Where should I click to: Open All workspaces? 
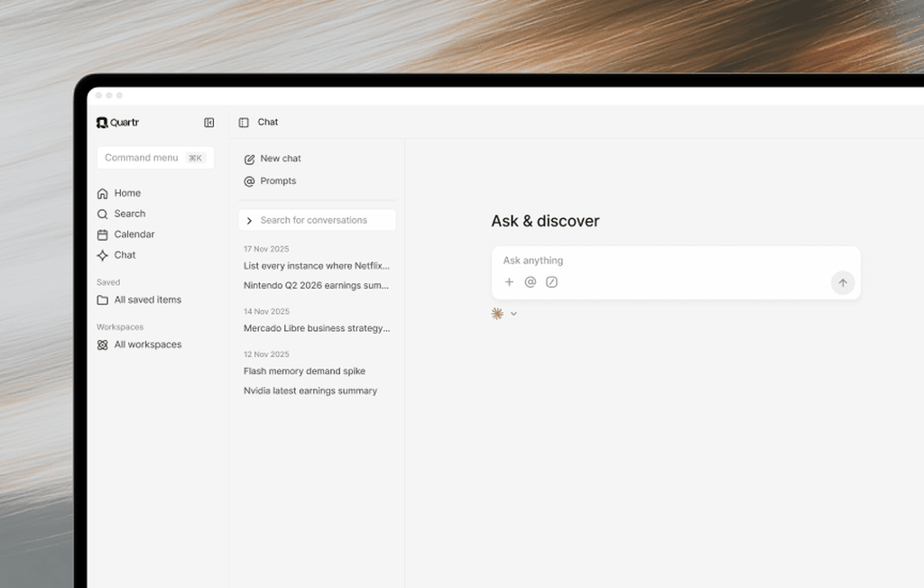[148, 345]
